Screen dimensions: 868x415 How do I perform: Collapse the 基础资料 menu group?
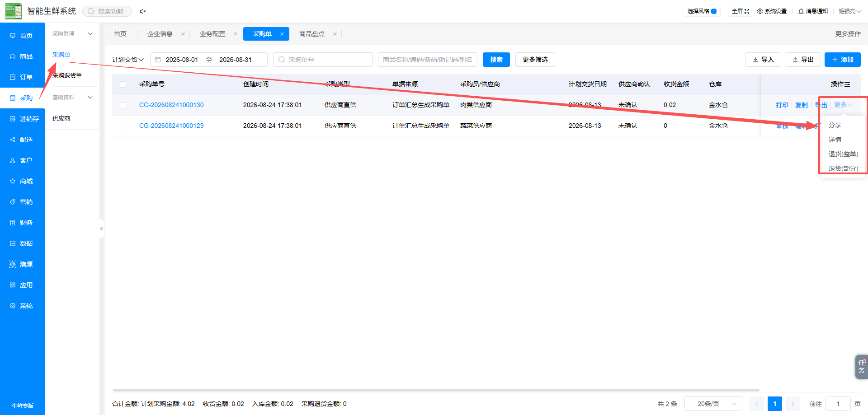tap(72, 98)
